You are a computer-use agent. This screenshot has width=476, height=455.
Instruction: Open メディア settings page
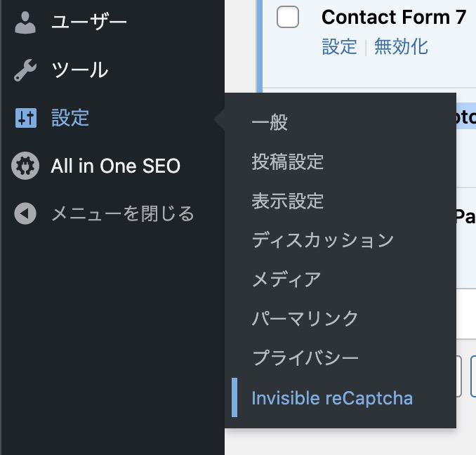[x=286, y=279]
